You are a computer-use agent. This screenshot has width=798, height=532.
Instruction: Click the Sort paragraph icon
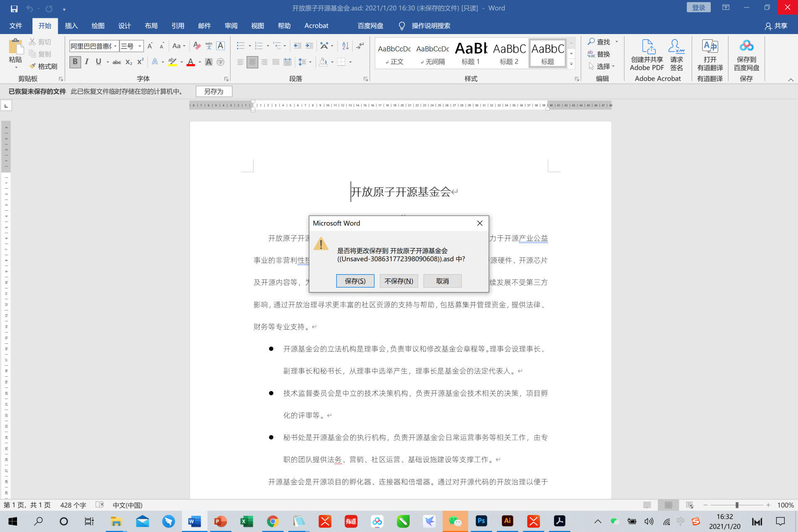345,46
